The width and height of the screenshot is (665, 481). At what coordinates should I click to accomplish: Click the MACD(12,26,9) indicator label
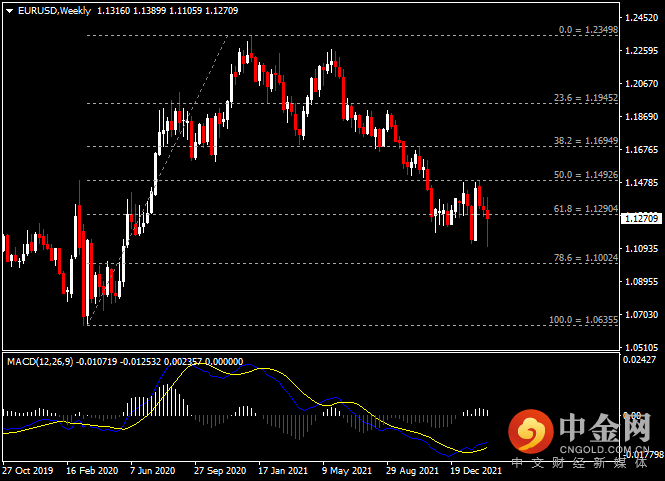tap(40, 361)
